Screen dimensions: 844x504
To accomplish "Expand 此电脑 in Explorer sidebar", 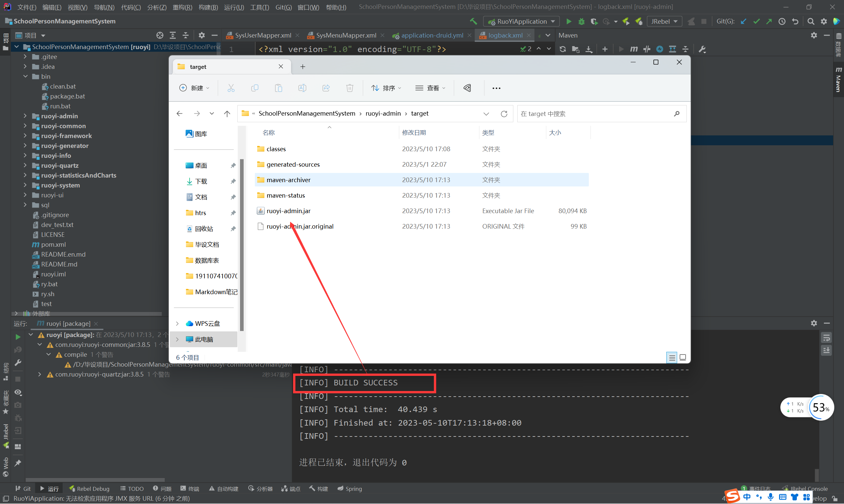I will pos(177,339).
